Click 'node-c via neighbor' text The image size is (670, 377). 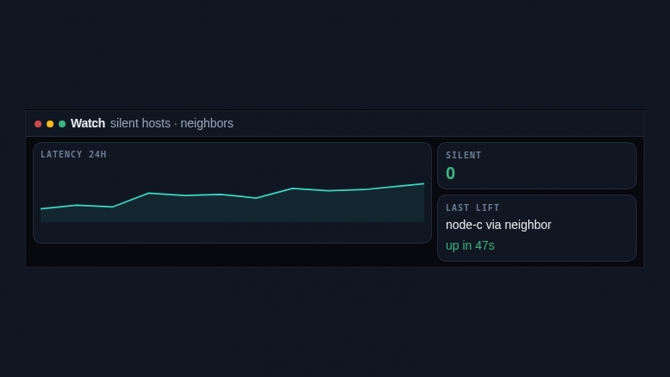coord(498,225)
